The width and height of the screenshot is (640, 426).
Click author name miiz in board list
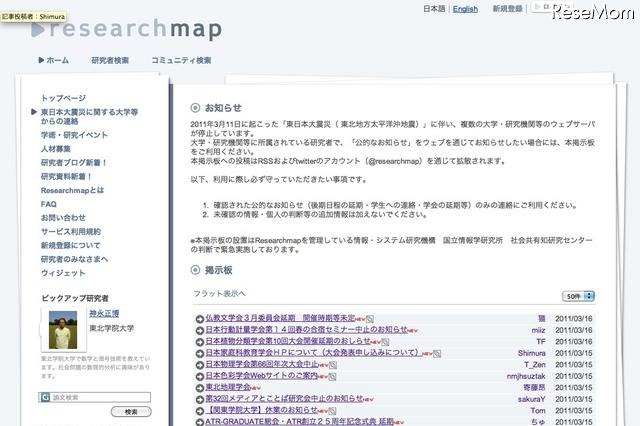click(538, 330)
